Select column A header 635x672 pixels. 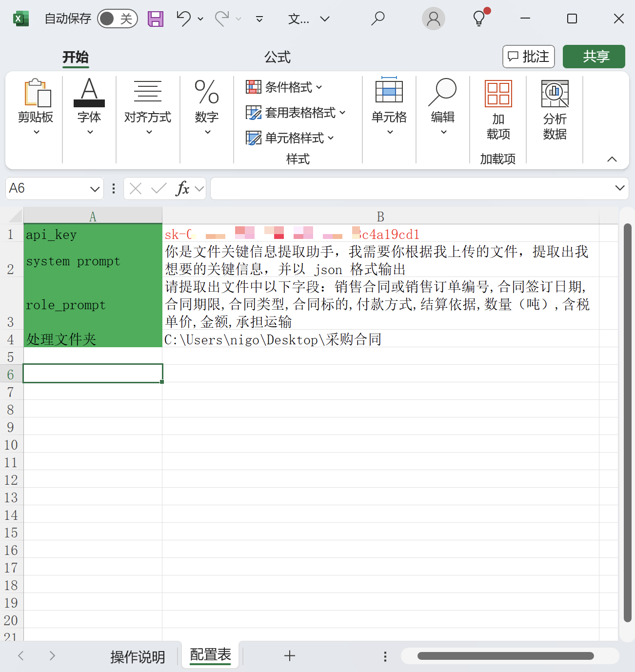tap(93, 216)
